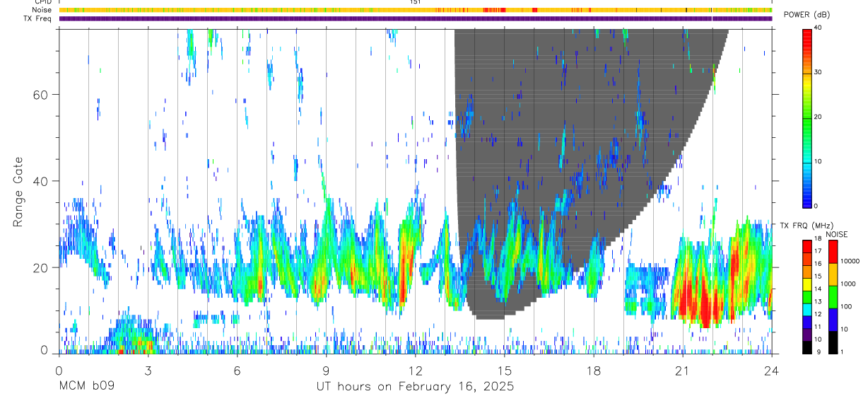Screen dimensions: 868x401
Task: Click the '1' tick on NOISE scale
Action: click(842, 352)
